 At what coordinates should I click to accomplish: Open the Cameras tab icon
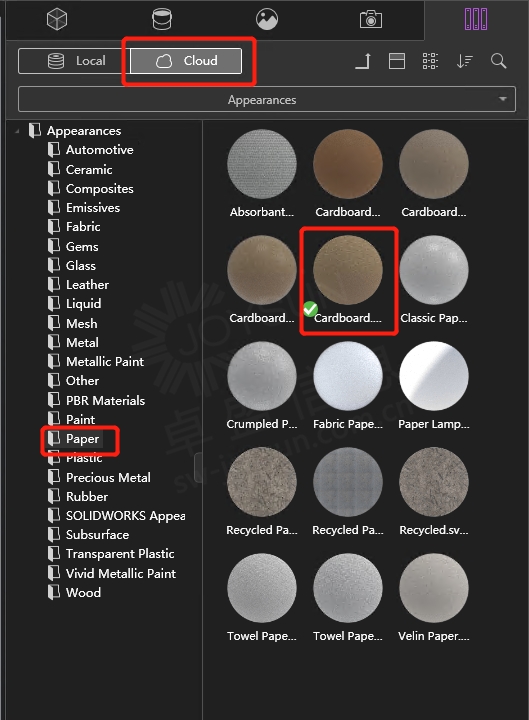[x=371, y=19]
